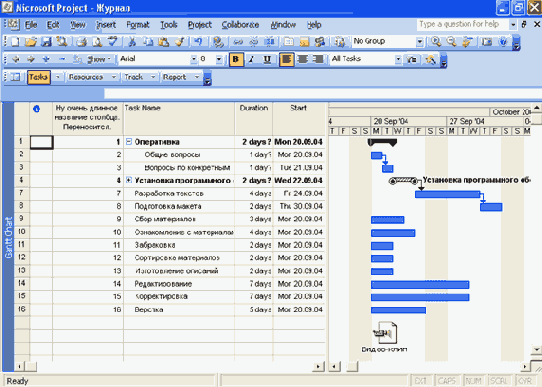Image resolution: width=542 pixels, height=387 pixels.
Task: Click the Zoom In magnifier icon
Action: pos(436,42)
